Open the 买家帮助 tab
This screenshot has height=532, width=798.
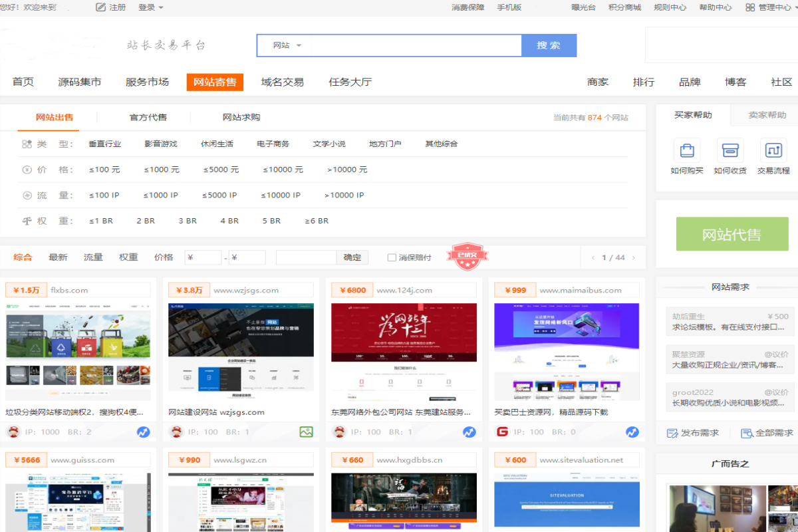click(693, 115)
